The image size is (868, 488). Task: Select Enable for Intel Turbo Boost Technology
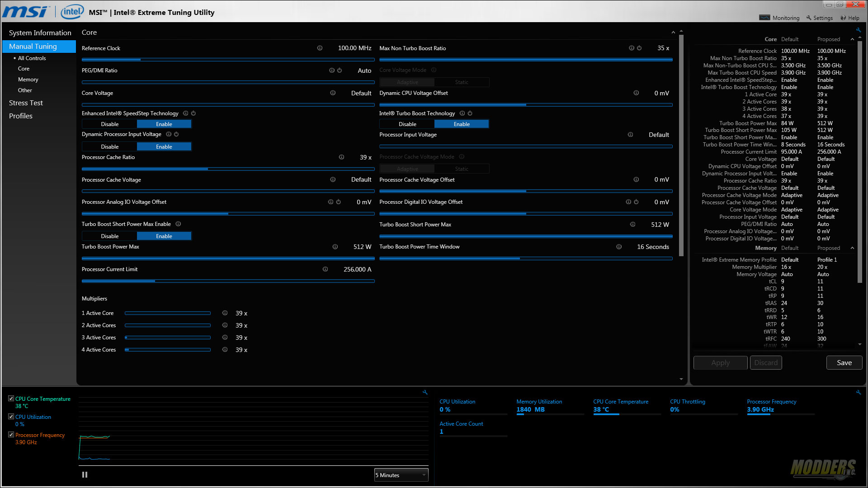(462, 124)
